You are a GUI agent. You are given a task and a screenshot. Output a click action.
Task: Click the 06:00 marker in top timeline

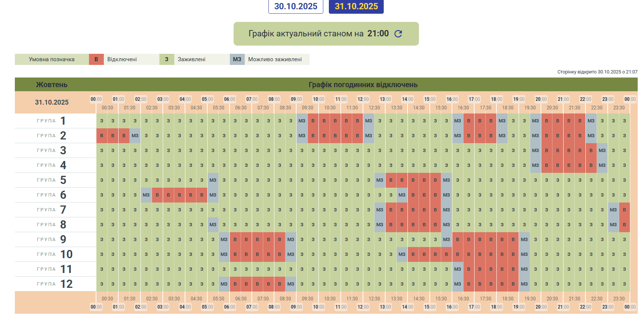(229, 99)
